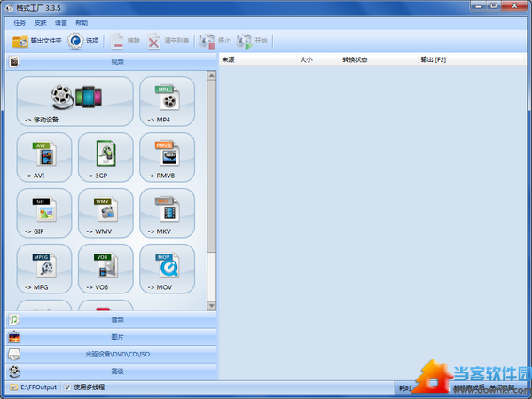The image size is (532, 399).
Task: Expand the 图片 picture section
Action: click(111, 337)
